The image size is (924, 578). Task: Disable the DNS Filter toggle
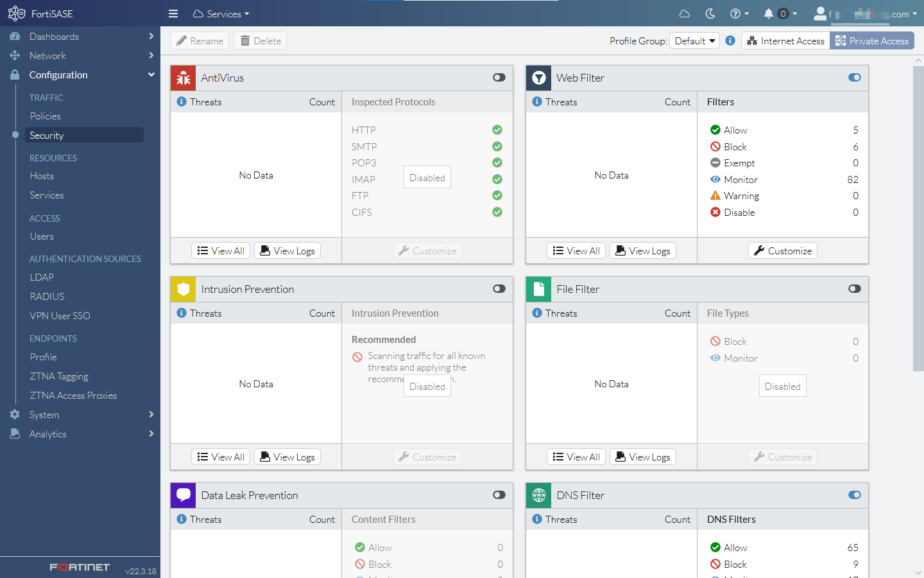tap(855, 495)
